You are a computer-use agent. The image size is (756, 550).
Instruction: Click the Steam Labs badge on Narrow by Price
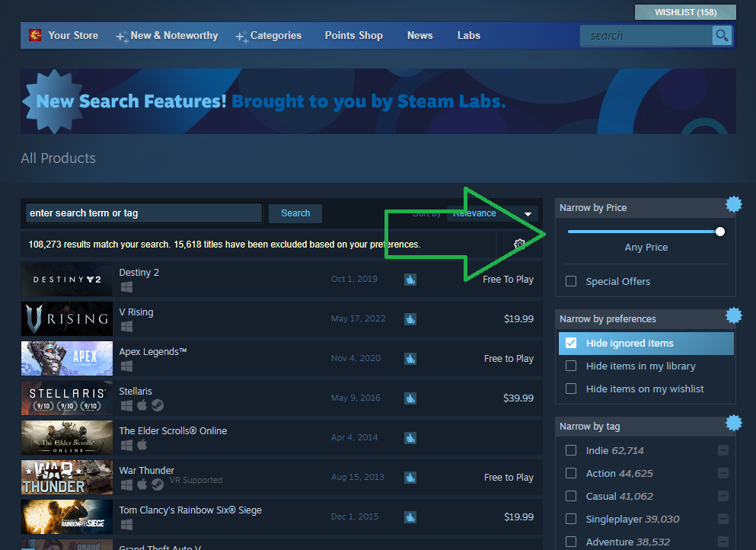coord(734,204)
